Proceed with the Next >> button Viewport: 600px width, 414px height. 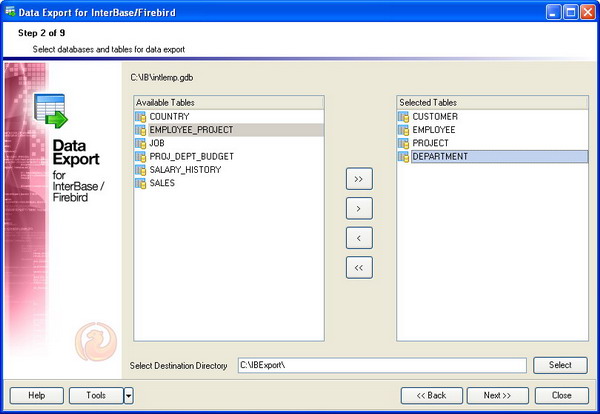pyautogui.click(x=497, y=395)
